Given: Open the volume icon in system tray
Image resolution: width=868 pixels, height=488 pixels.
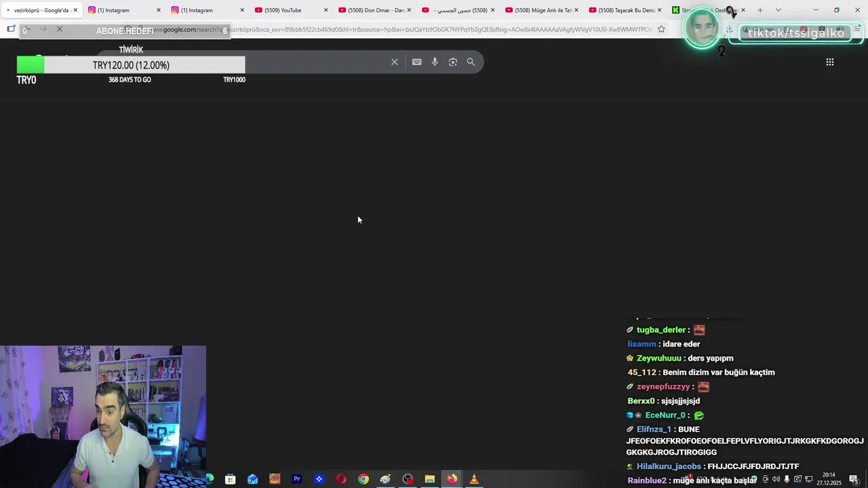Looking at the screenshot, I should pyautogui.click(x=776, y=479).
